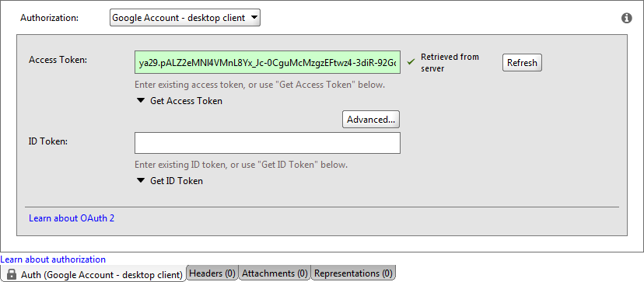Follow the Learn about authorization link
Screen dimensions: 644x282
(53, 259)
